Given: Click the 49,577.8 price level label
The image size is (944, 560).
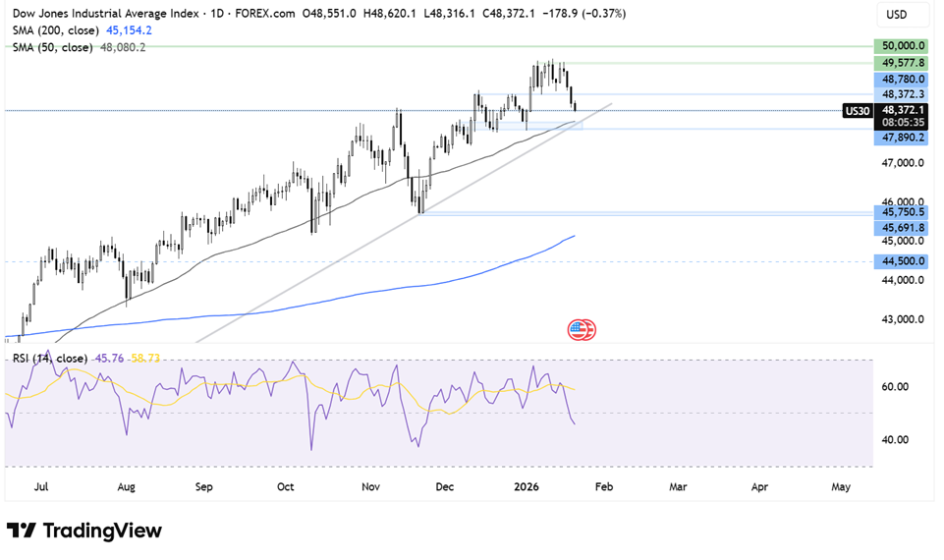Looking at the screenshot, I should click(x=901, y=63).
